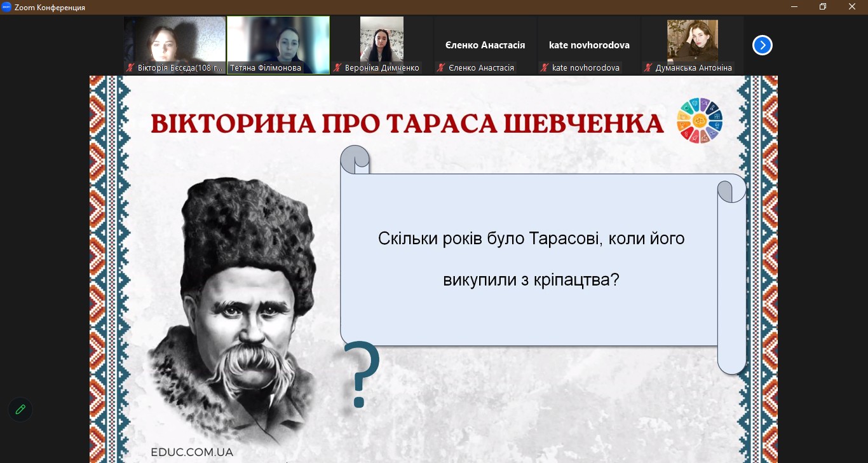Click muted mic icon for Вероніка Димченко
The width and height of the screenshot is (868, 463).
pos(338,67)
